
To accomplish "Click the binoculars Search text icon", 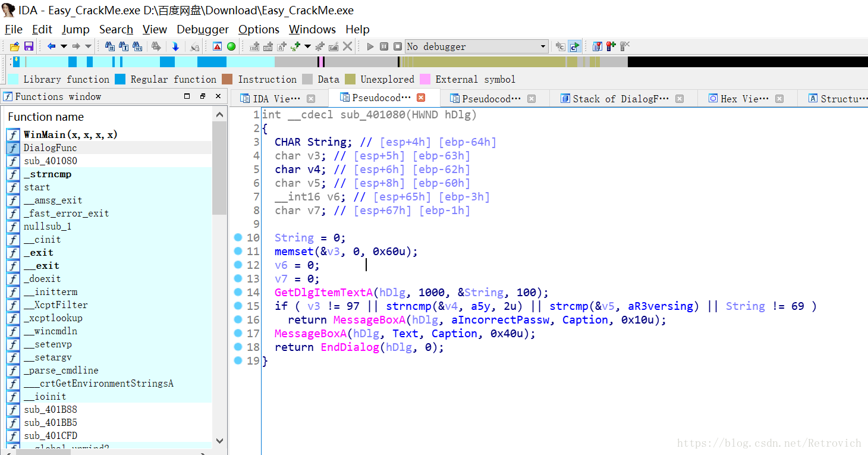I will tap(124, 46).
